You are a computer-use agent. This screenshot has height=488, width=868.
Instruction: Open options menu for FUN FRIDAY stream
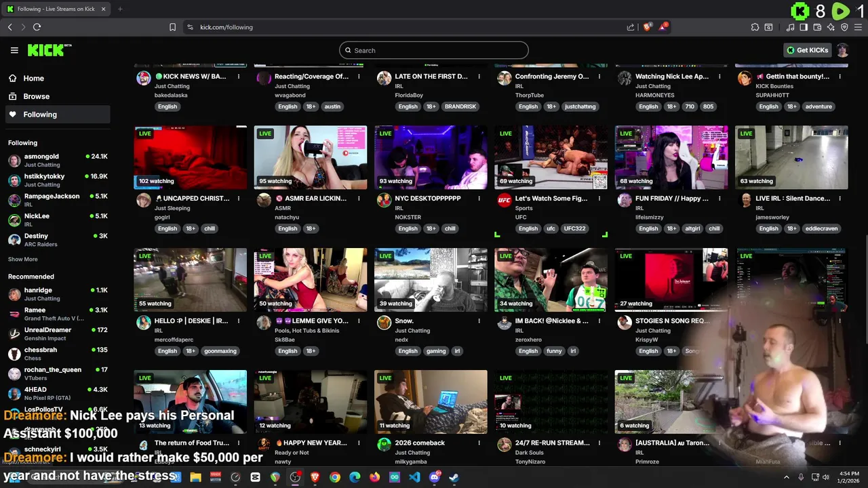pos(719,199)
